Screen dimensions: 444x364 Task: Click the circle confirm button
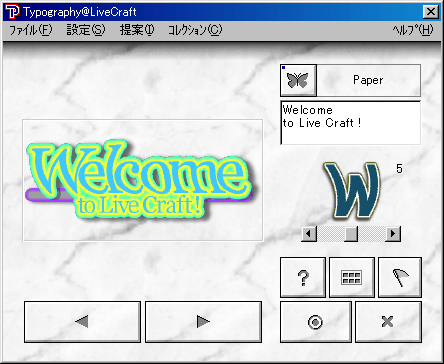click(315, 322)
